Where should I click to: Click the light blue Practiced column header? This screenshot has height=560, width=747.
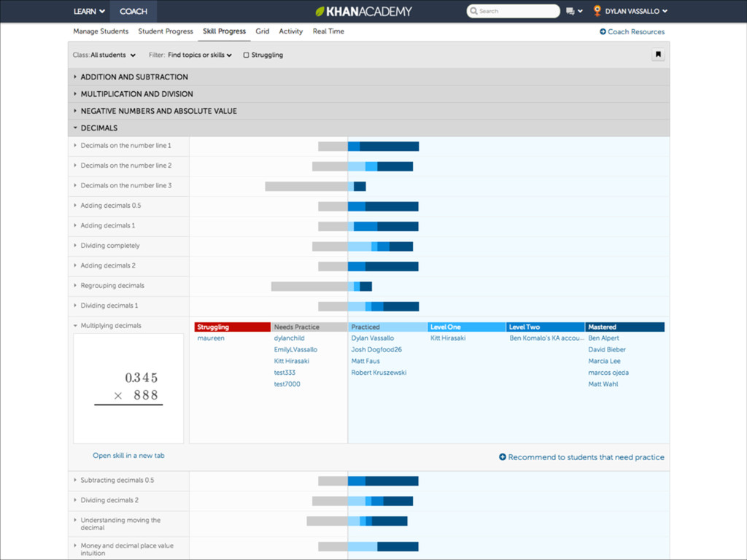click(388, 327)
